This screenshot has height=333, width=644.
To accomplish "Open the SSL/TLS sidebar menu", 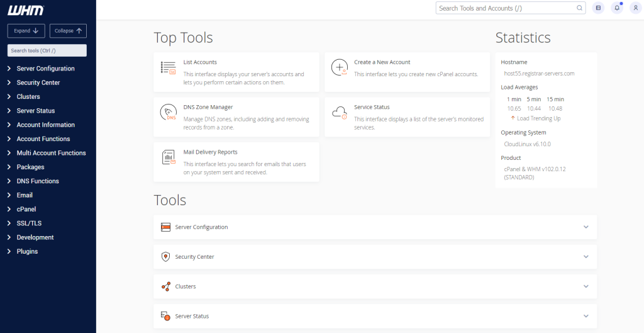I will tap(29, 223).
